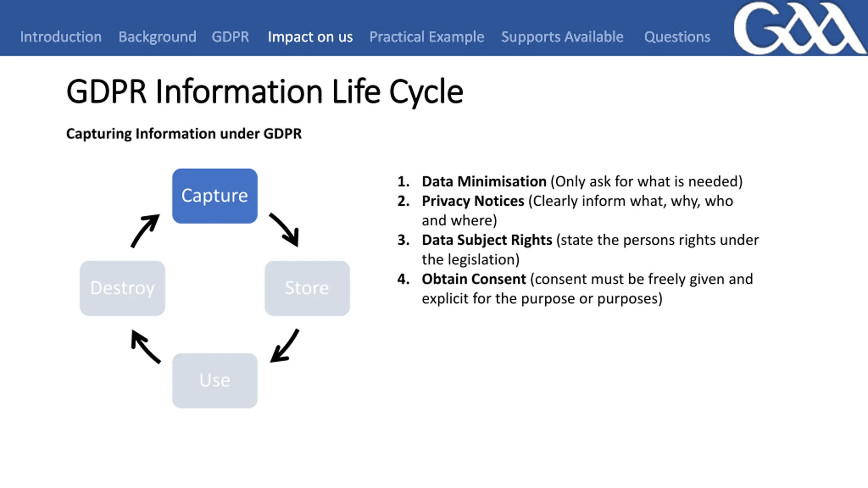This screenshot has width=868, height=488.
Task: Select the blue Capture box
Action: pos(215,196)
